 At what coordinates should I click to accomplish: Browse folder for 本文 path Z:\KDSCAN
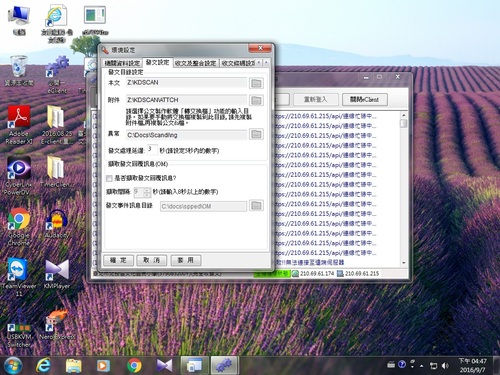pos(256,83)
